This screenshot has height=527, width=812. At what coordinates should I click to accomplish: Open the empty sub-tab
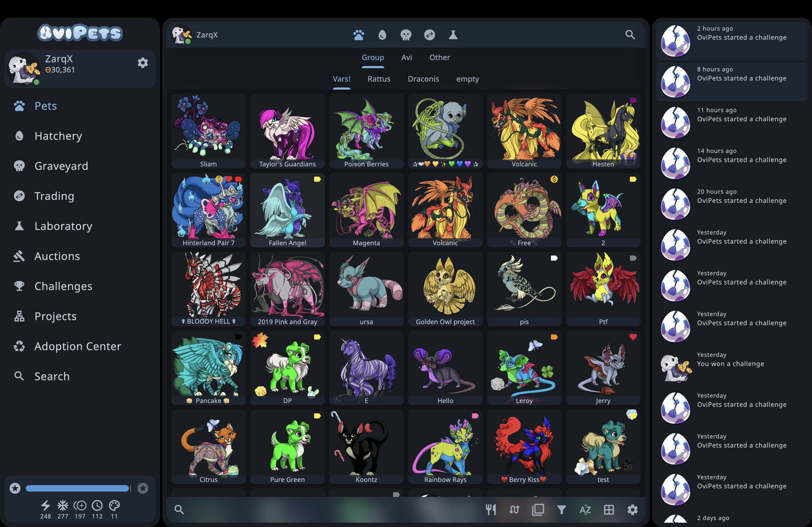468,79
